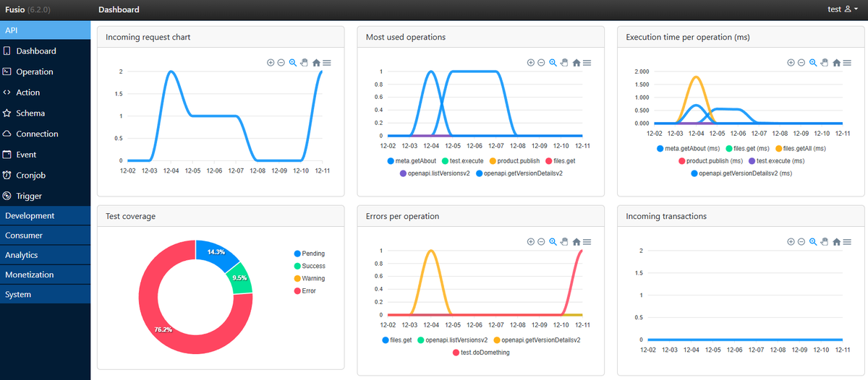This screenshot has height=380, width=868.
Task: Open hamburger menu in Most used operations chart
Action: click(587, 63)
